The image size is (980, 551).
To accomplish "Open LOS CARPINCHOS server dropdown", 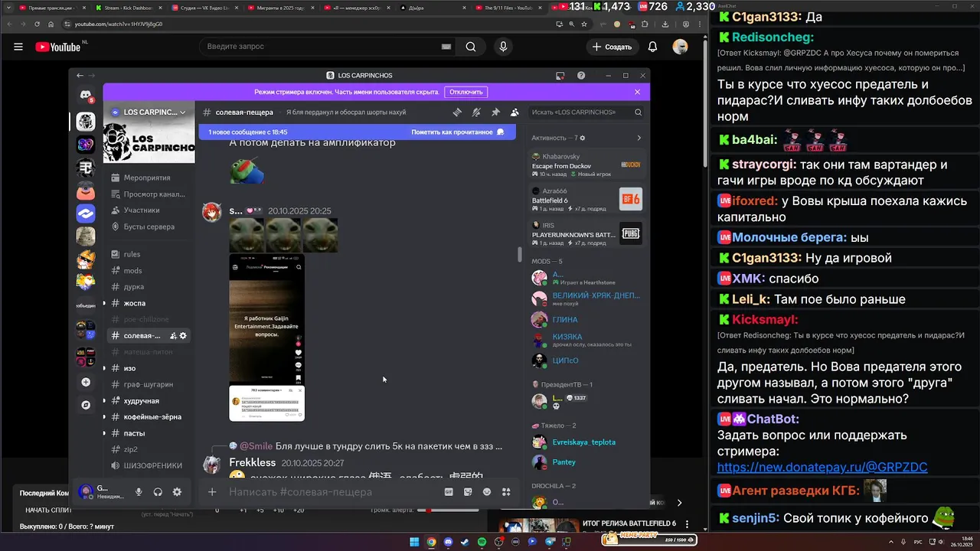I will point(149,112).
